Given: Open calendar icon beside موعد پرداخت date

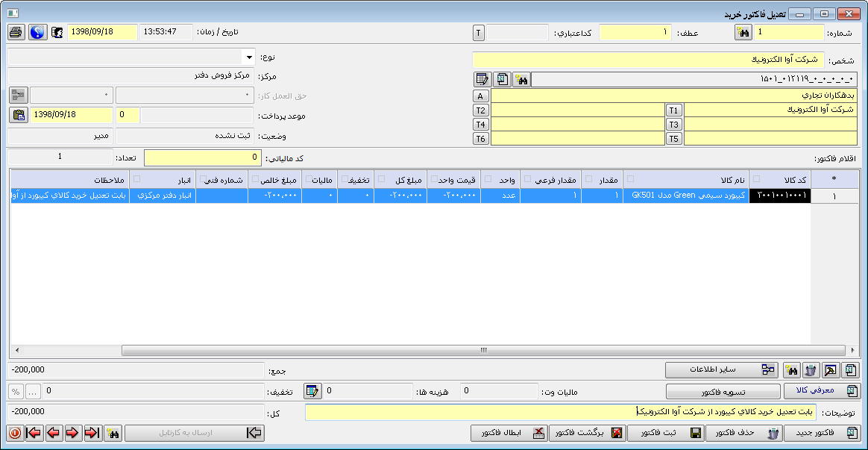Looking at the screenshot, I should pyautogui.click(x=19, y=115).
